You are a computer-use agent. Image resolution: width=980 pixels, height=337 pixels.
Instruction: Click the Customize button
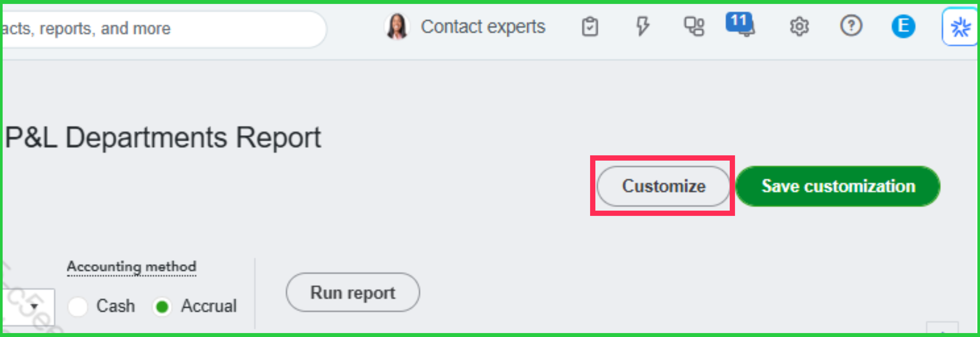[663, 186]
